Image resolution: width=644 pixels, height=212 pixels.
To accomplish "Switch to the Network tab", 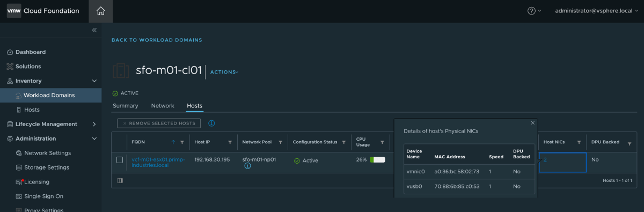I will 163,106.
